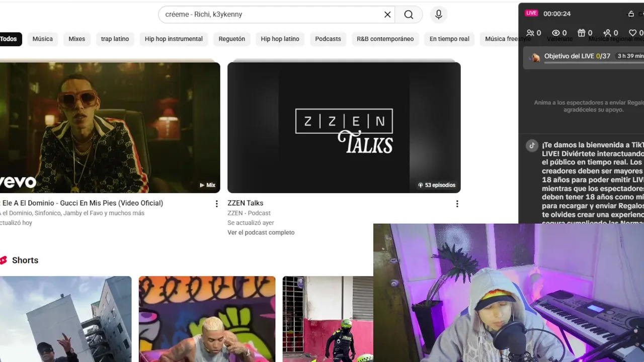
Task: Click the Mix badge on Gucci video thumbnail
Action: pos(208,185)
